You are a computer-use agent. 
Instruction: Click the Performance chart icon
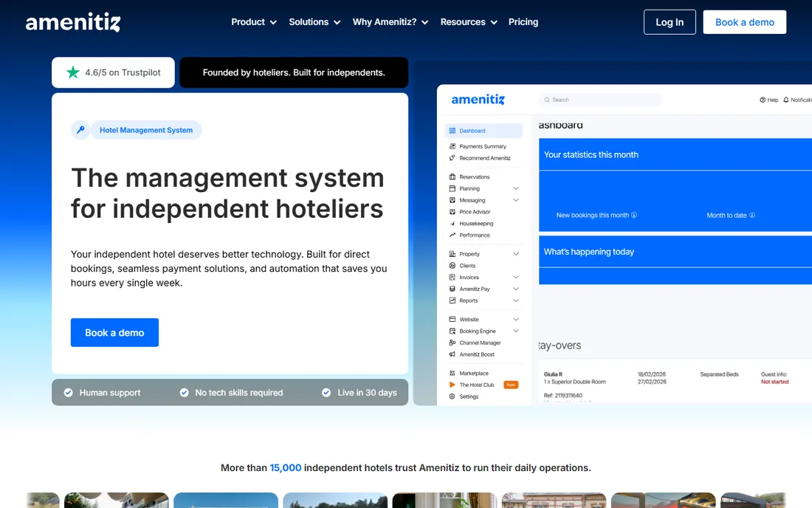click(x=452, y=235)
